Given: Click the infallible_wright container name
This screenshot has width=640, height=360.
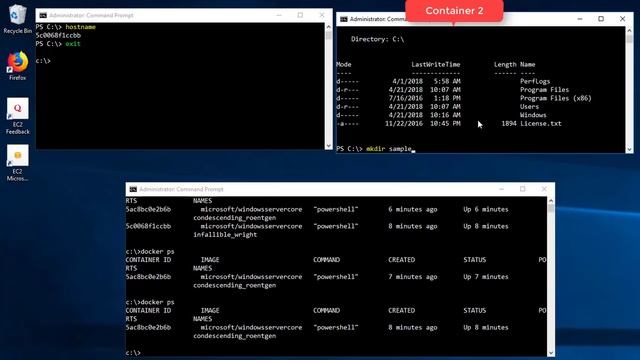Looking at the screenshot, I should point(225,235).
